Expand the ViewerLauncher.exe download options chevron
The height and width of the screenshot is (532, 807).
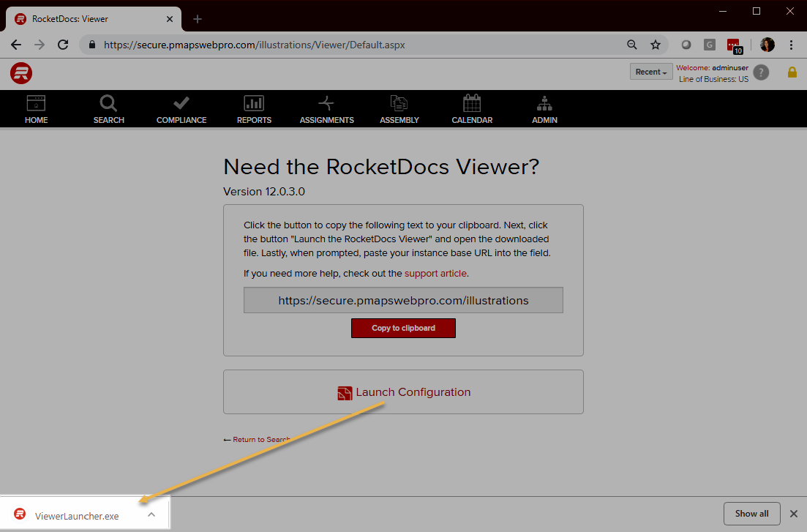151,514
